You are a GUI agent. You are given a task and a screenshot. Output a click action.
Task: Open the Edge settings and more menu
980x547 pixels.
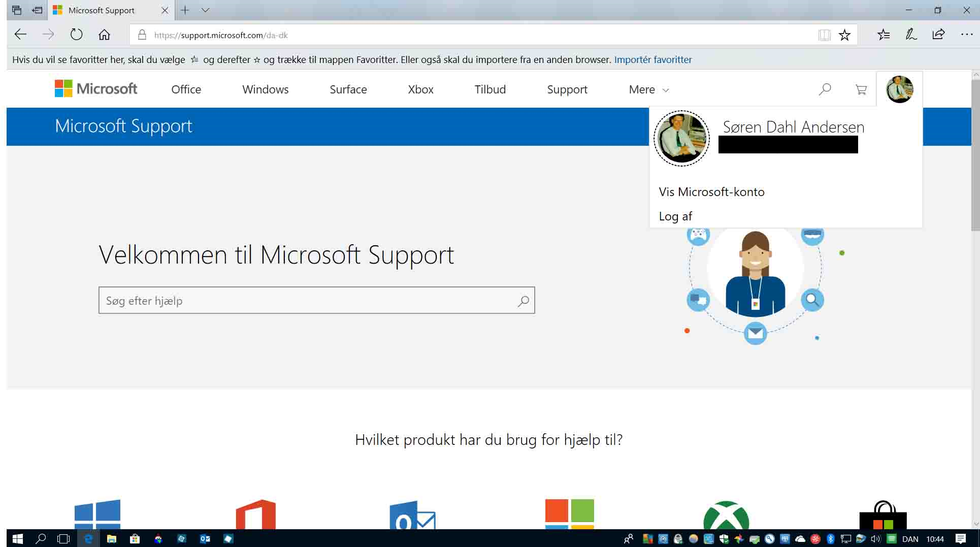pyautogui.click(x=966, y=35)
